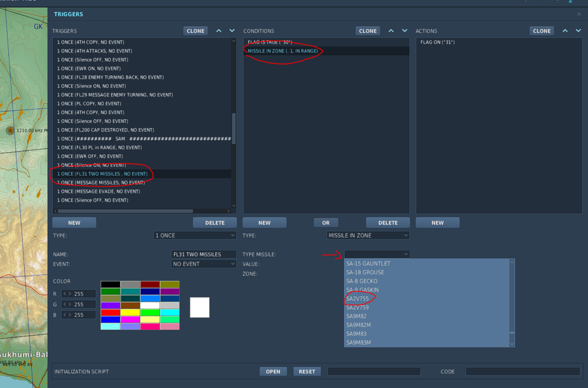The width and height of the screenshot is (588, 388).
Task: Click the white color preview box
Action: point(199,307)
